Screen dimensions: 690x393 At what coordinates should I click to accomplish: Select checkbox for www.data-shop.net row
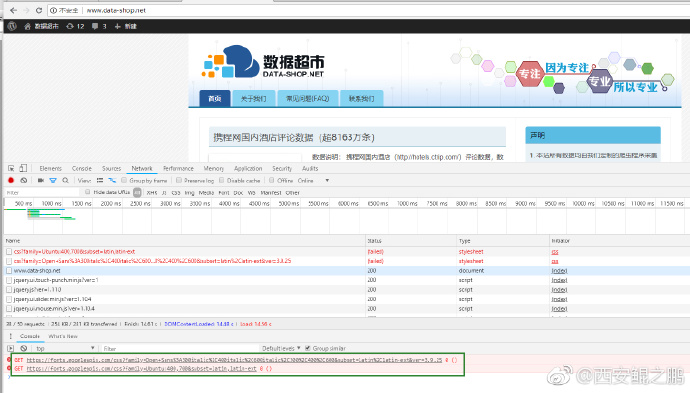pyautogui.click(x=9, y=271)
